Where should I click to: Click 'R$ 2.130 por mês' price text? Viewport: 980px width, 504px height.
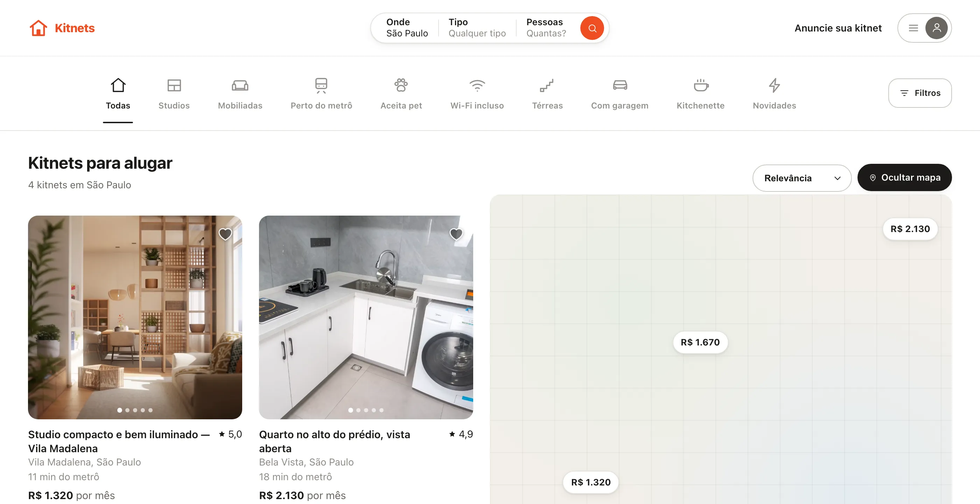point(302,495)
